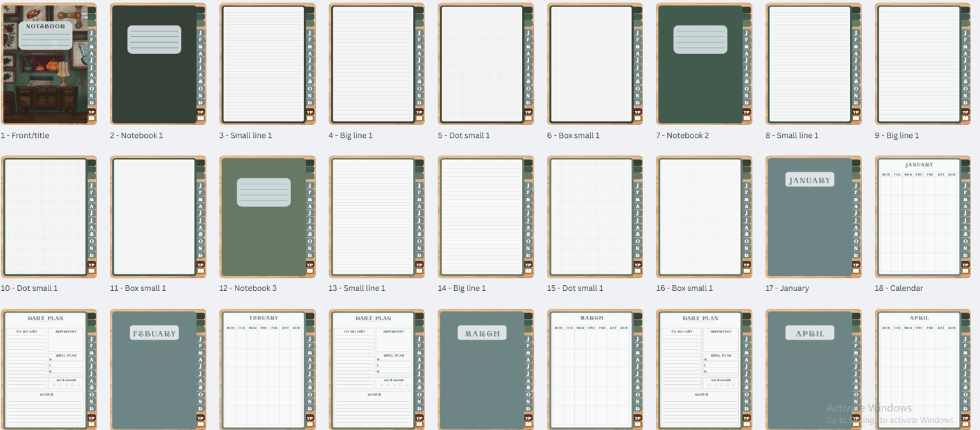The height and width of the screenshot is (430, 980).
Task: Click the "3 - Small line 1" label
Action: click(x=246, y=135)
